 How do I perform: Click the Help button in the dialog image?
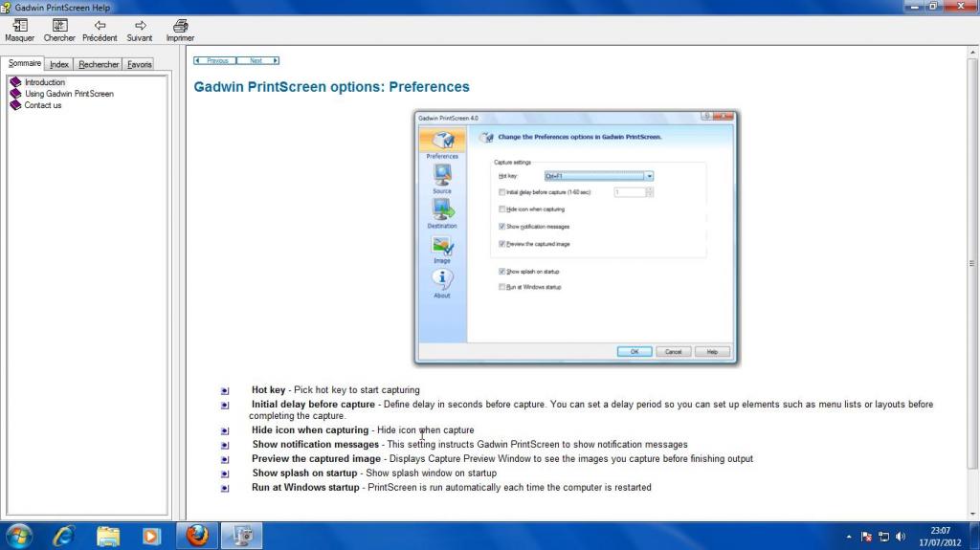click(x=712, y=352)
